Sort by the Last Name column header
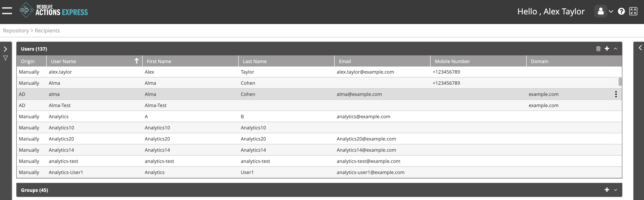Screen dimensions: 644x200 (x=286, y=61)
